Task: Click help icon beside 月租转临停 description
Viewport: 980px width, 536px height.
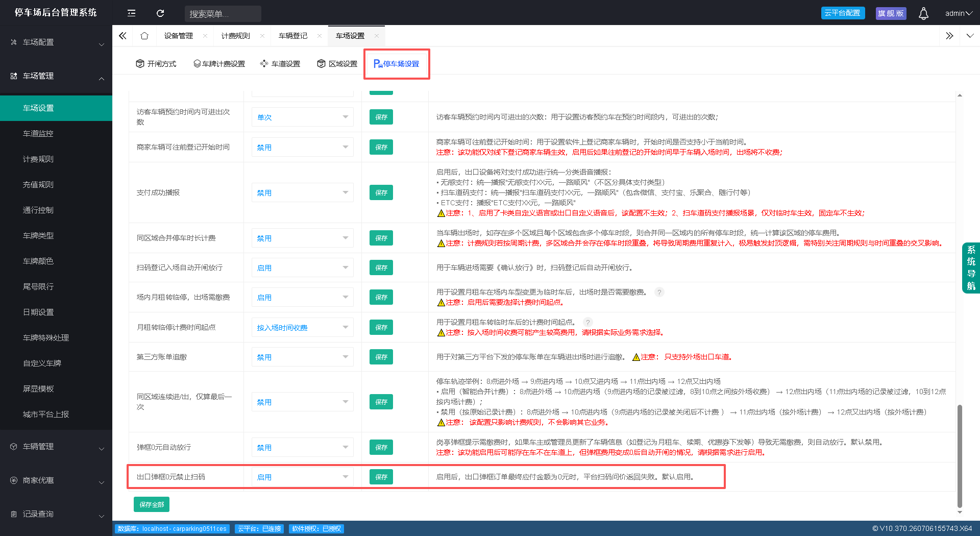Action: coord(588,322)
